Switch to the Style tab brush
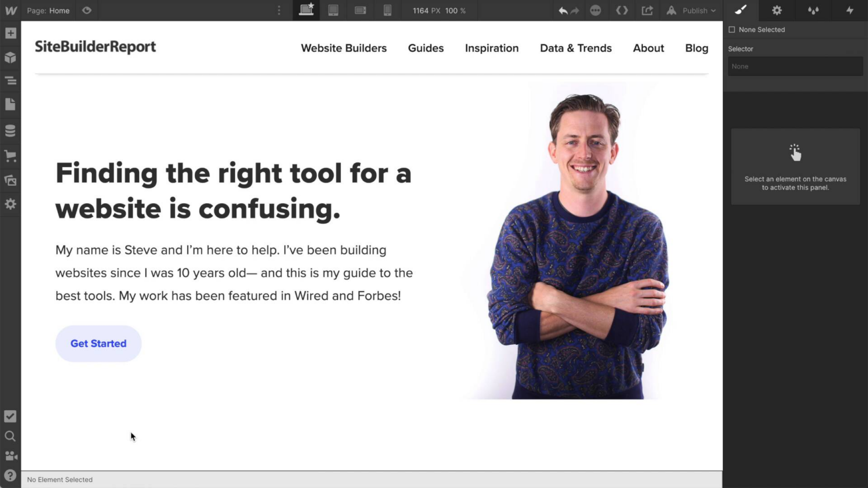This screenshot has width=868, height=488. tap(740, 11)
